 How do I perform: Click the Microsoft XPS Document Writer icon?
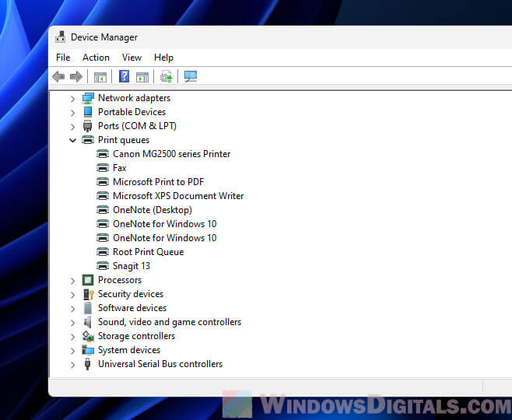103,196
